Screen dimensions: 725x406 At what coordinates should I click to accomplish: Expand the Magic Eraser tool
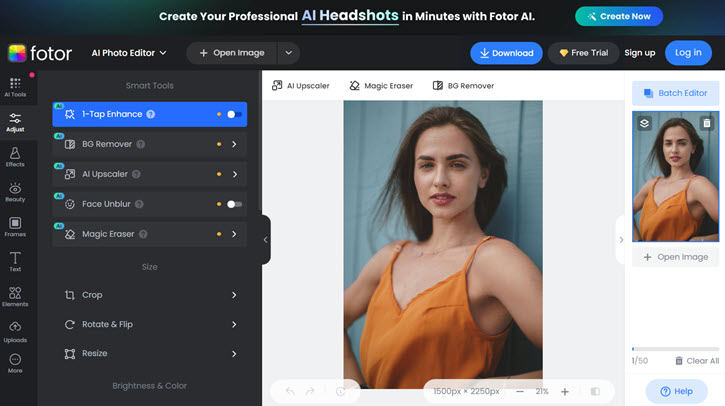tap(234, 234)
